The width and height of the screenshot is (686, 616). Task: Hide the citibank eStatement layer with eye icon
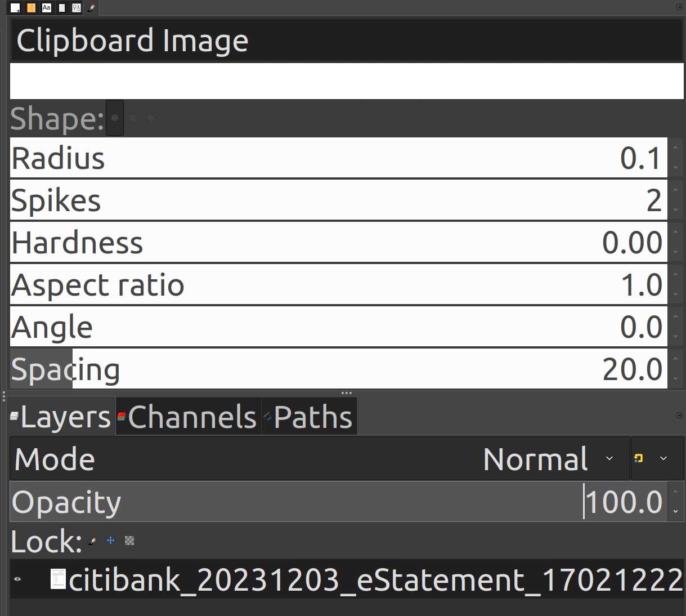click(18, 579)
